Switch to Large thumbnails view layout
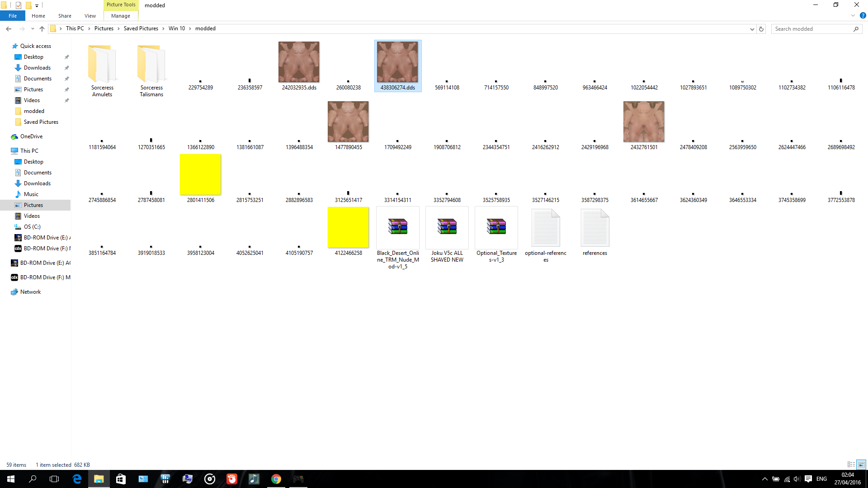Viewport: 868px width, 488px height. click(861, 465)
